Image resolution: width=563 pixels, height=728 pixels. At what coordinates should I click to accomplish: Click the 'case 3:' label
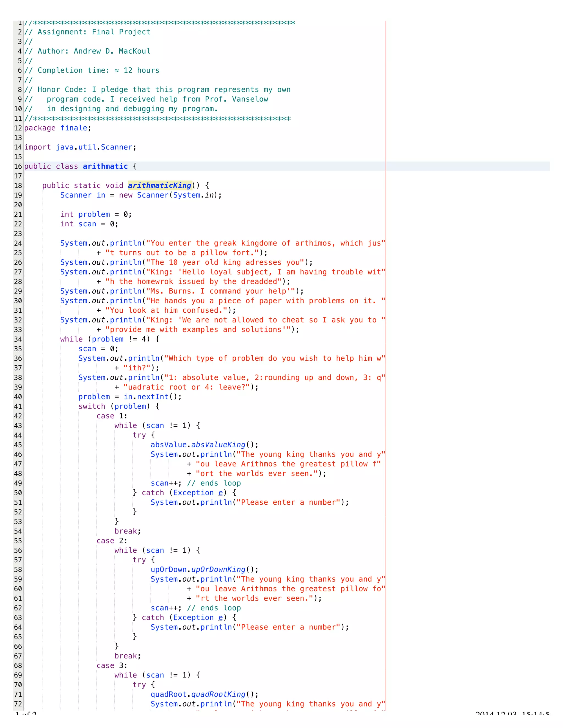(112, 666)
